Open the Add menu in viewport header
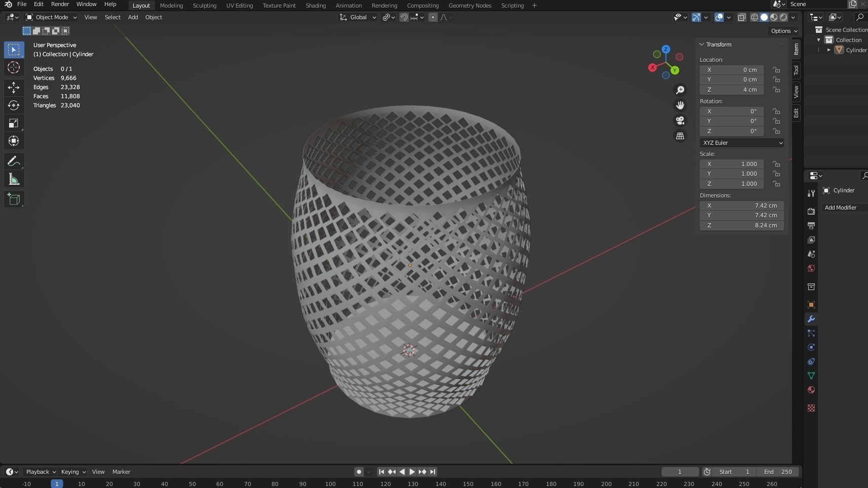The height and width of the screenshot is (488, 868). (x=133, y=17)
